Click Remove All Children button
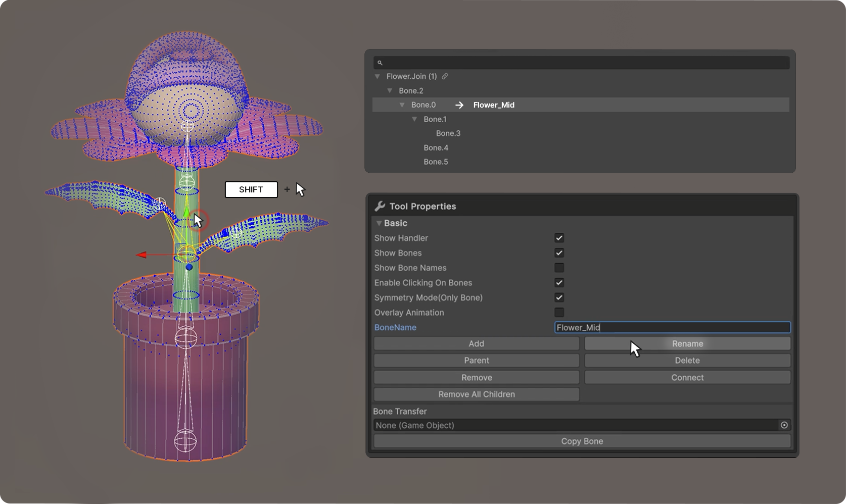 click(x=477, y=394)
